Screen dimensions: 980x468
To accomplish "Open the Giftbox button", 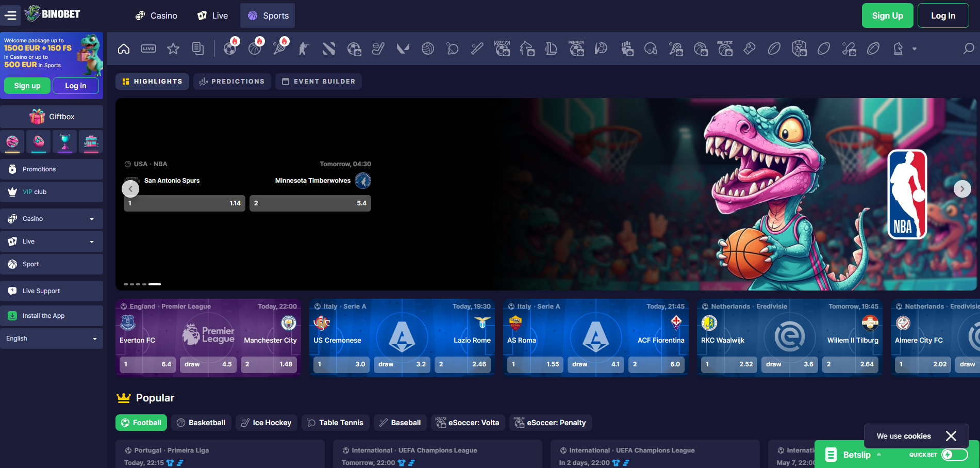I will click(52, 117).
